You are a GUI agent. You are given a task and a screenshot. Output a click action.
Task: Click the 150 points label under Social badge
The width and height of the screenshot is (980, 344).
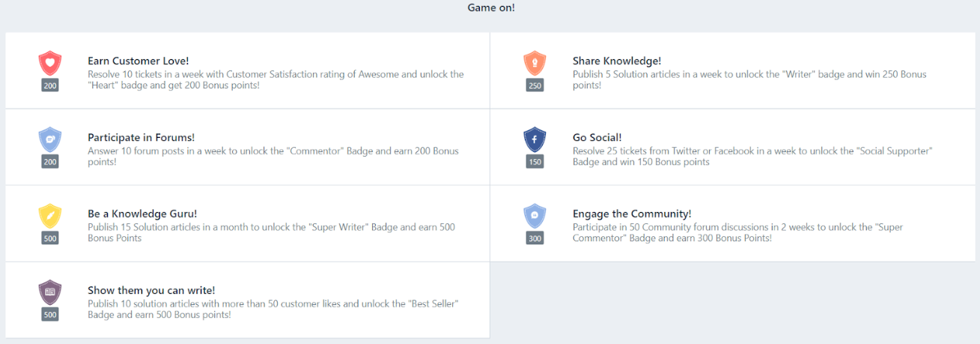[535, 162]
